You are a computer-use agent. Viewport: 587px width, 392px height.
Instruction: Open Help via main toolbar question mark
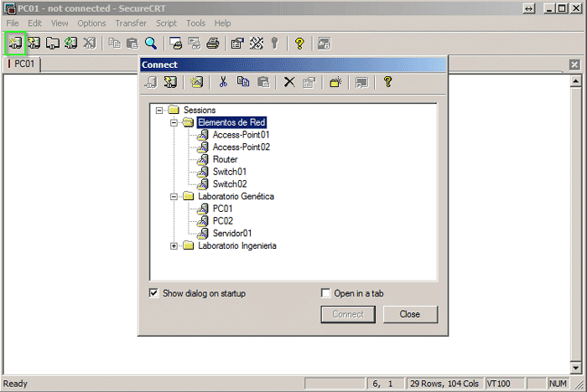tap(299, 43)
